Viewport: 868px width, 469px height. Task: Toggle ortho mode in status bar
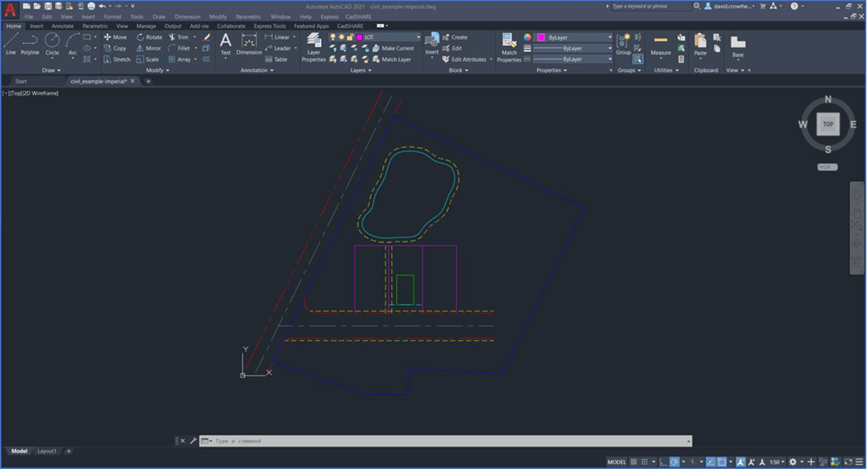[663, 462]
